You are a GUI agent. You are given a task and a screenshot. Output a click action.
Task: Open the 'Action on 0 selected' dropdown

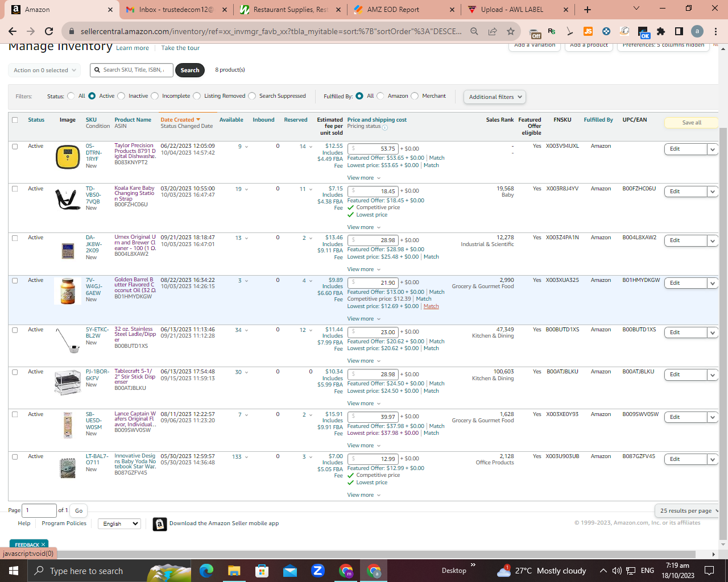coord(44,70)
